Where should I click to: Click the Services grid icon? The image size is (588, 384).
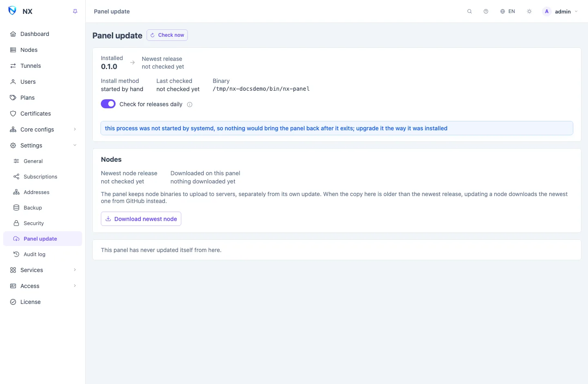point(13,270)
